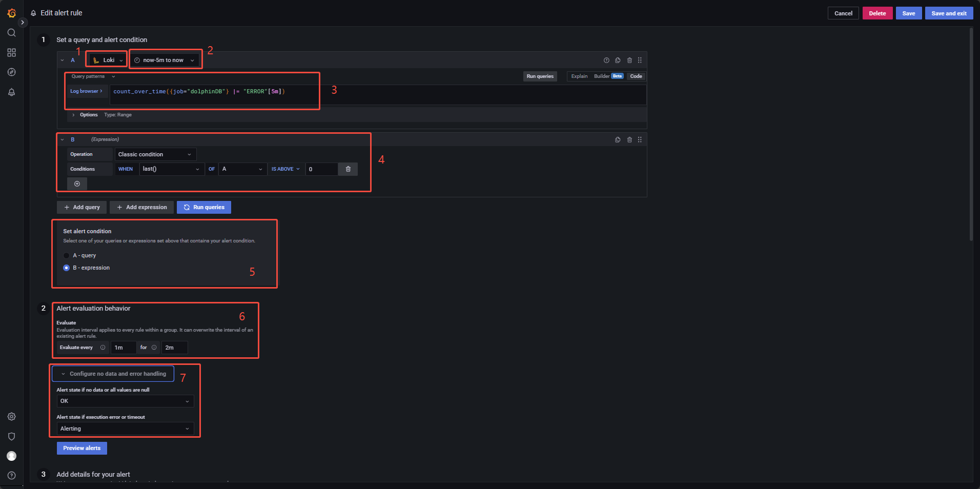
Task: Open the Alerting bell icon in the sidebar
Action: pyautogui.click(x=11, y=92)
